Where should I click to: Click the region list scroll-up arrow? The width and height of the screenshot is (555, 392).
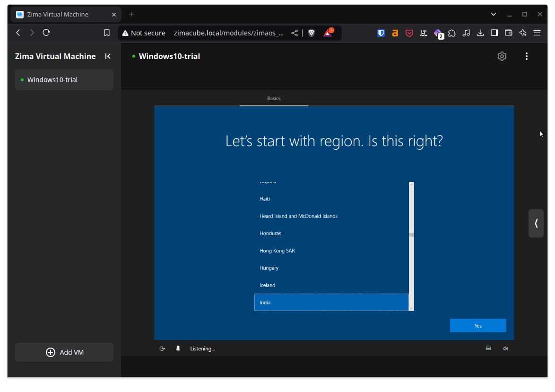[x=411, y=184]
